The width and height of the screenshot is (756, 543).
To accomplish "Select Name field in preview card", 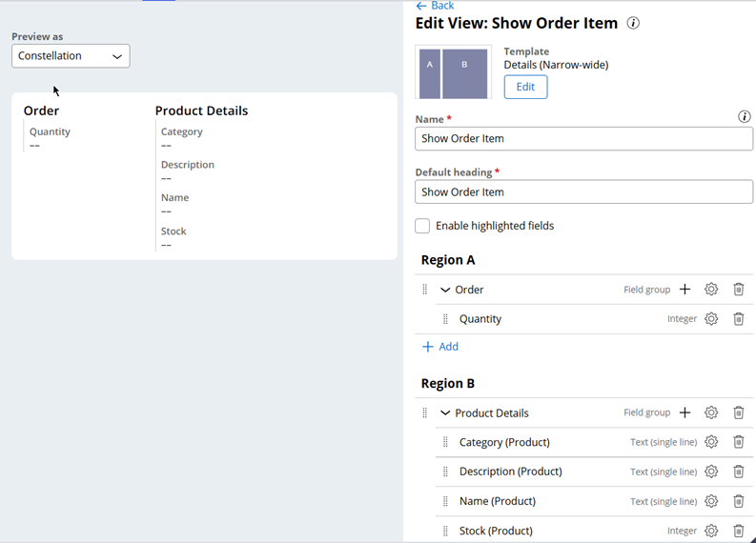I will pos(175,204).
